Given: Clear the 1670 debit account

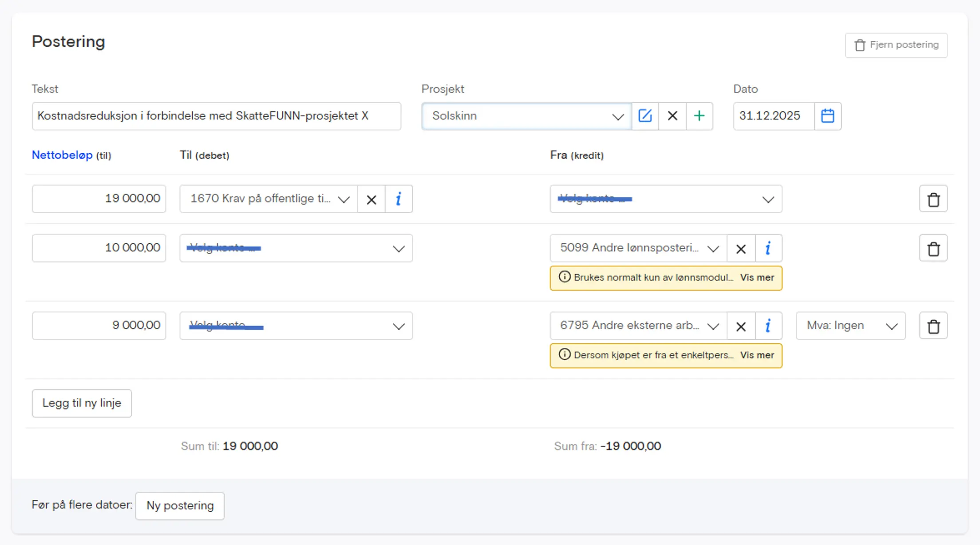Looking at the screenshot, I should (x=371, y=199).
